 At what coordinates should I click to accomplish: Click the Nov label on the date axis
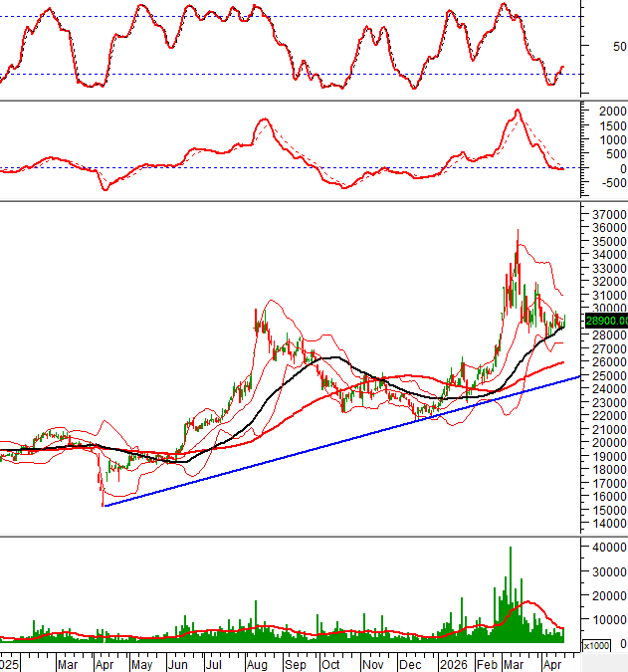372,663
